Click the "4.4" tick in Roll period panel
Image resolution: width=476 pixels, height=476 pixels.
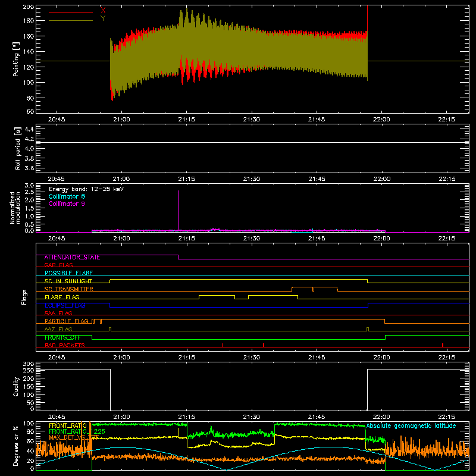[x=29, y=130]
